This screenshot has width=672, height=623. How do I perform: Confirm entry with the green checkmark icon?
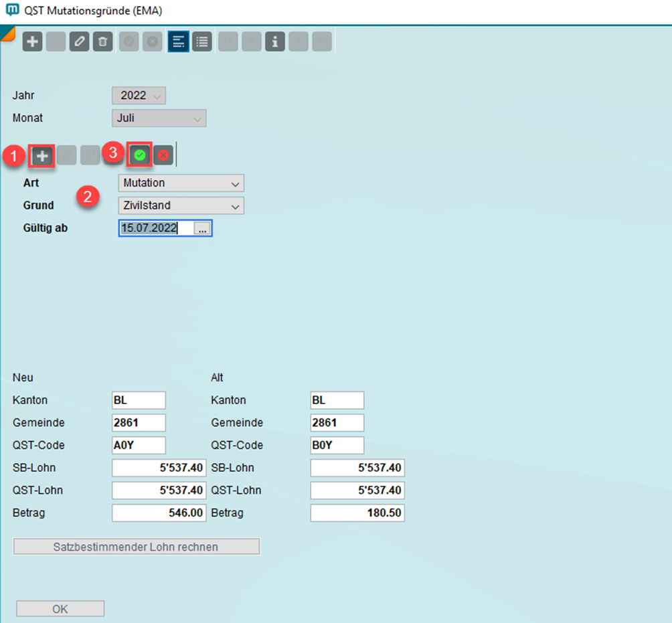[139, 155]
